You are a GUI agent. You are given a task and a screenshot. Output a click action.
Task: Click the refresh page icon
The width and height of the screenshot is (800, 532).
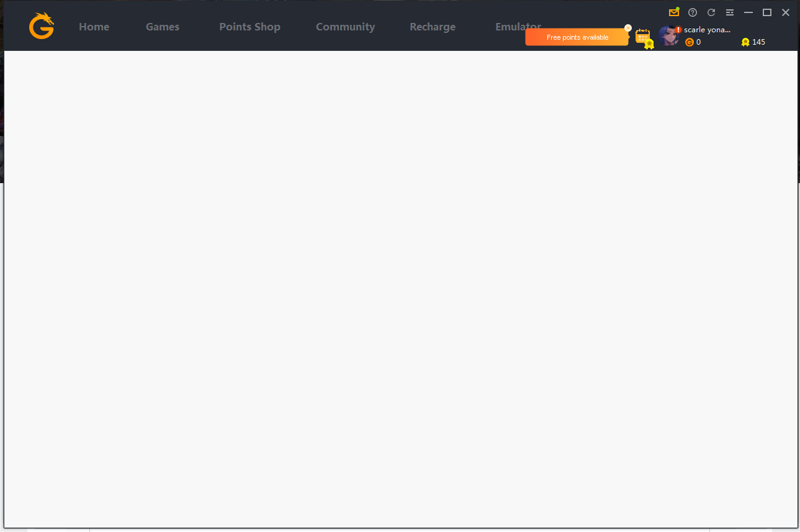point(711,12)
